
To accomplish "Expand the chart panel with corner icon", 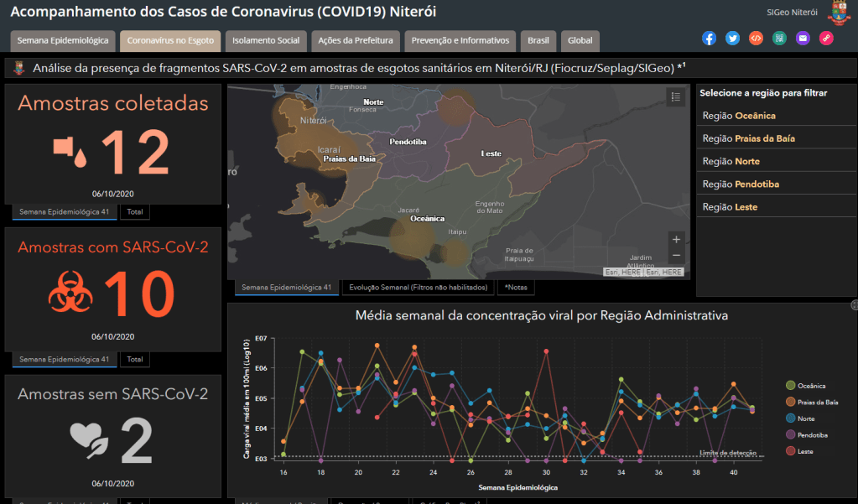I will pyautogui.click(x=854, y=304).
